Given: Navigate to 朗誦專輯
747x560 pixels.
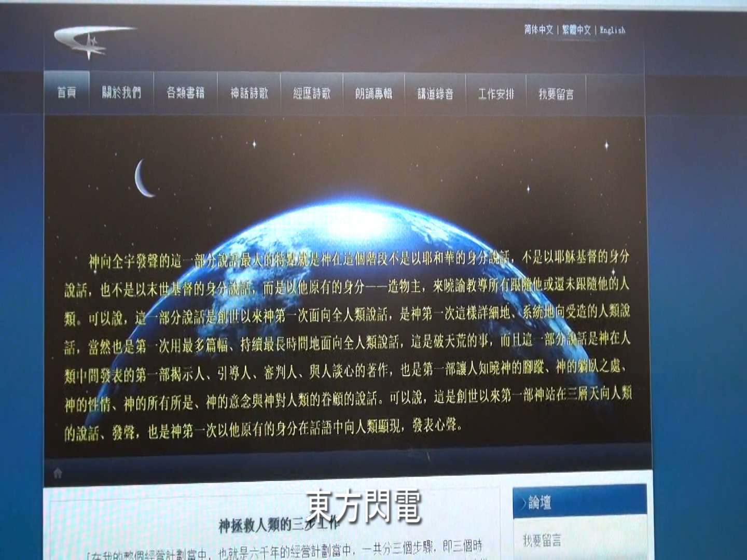Looking at the screenshot, I should click(x=374, y=94).
